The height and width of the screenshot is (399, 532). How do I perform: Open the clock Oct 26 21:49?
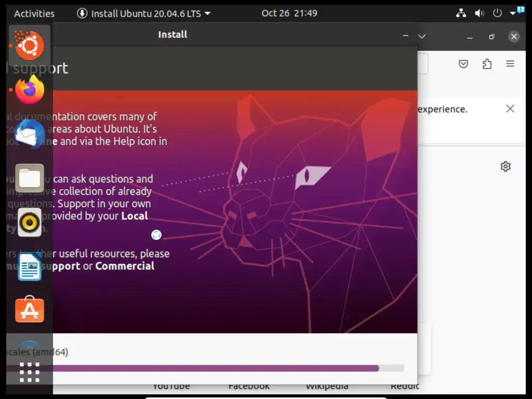click(x=289, y=13)
